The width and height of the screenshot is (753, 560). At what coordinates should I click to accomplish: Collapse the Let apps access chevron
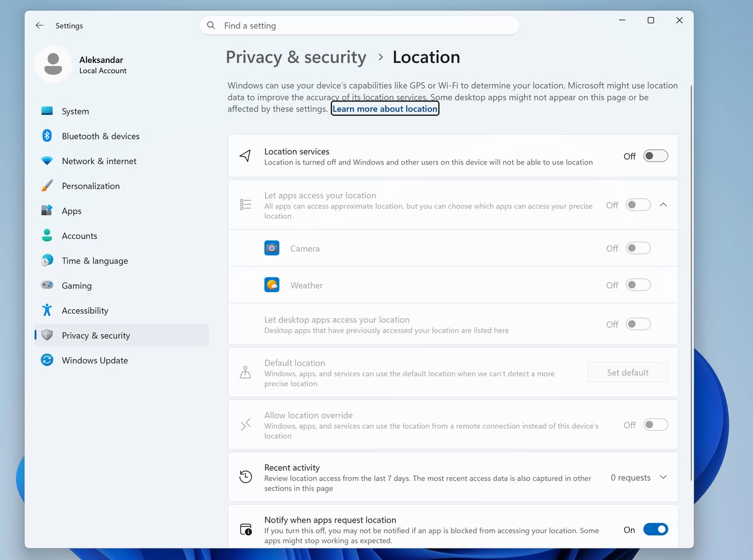point(663,205)
